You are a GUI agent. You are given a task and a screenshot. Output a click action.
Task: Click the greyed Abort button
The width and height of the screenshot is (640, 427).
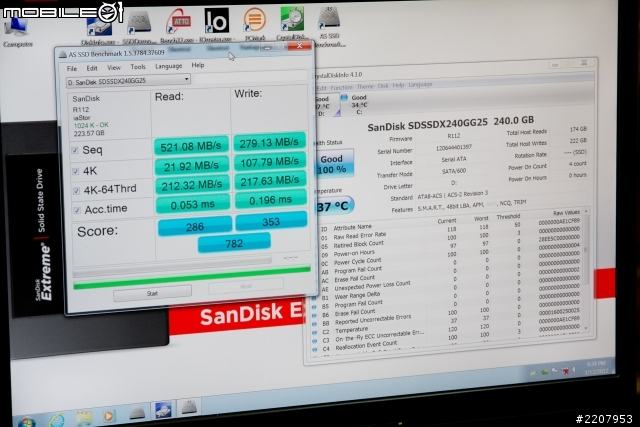click(246, 287)
